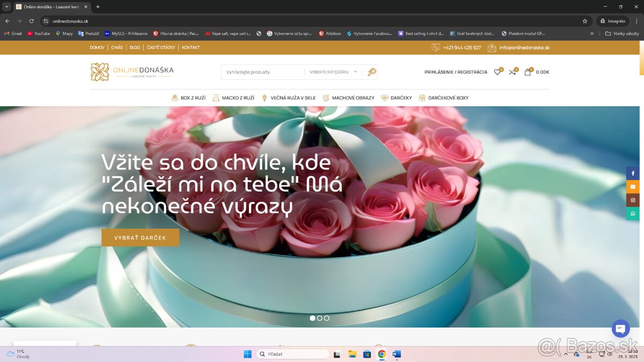Image resolution: width=644 pixels, height=362 pixels.
Task: Click the Prihlásenie / Registrácia link
Action: point(456,72)
